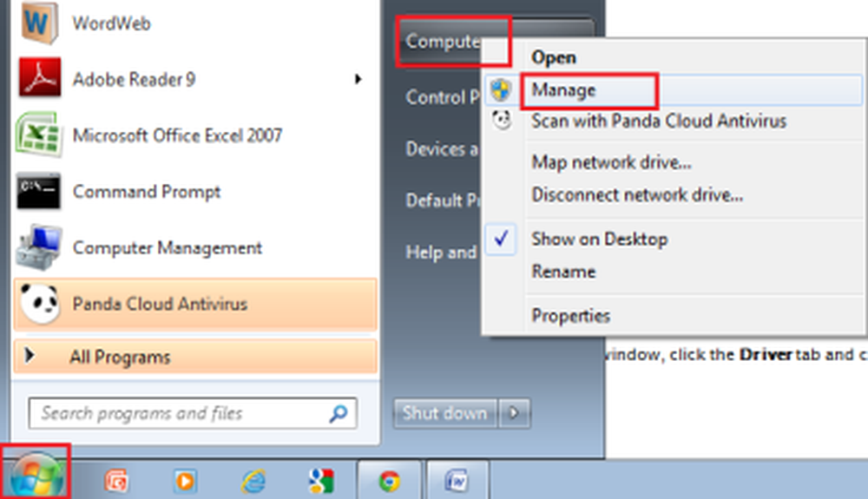868x499 pixels.
Task: Launch Panda Cloud Antivirus from Start menu
Action: tap(195, 304)
